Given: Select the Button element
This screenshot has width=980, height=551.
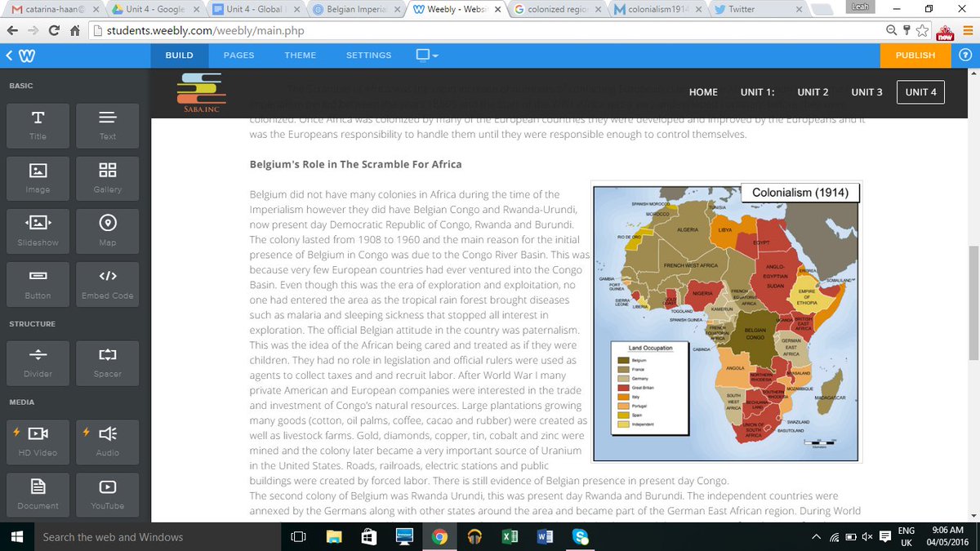Looking at the screenshot, I should 38,283.
